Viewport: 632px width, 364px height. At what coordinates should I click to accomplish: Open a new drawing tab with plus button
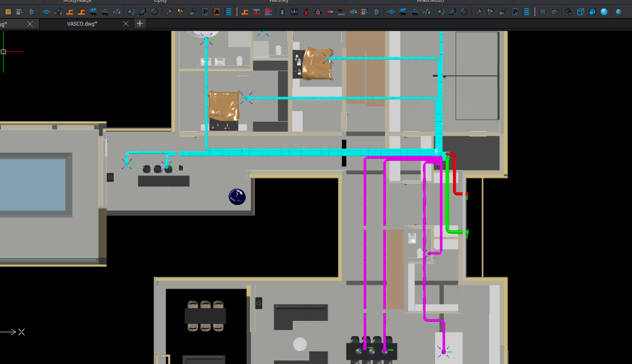tap(140, 24)
